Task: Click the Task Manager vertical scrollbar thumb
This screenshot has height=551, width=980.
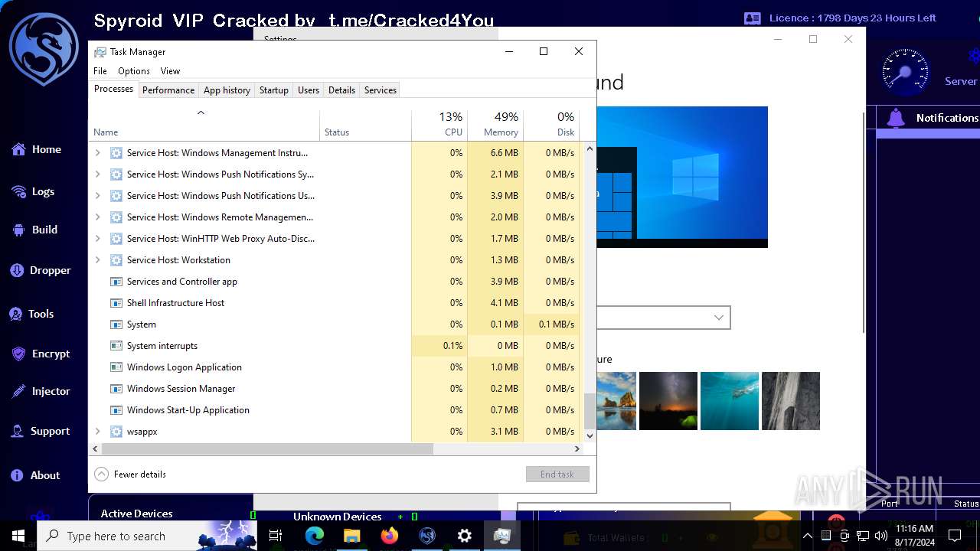Action: coord(590,412)
